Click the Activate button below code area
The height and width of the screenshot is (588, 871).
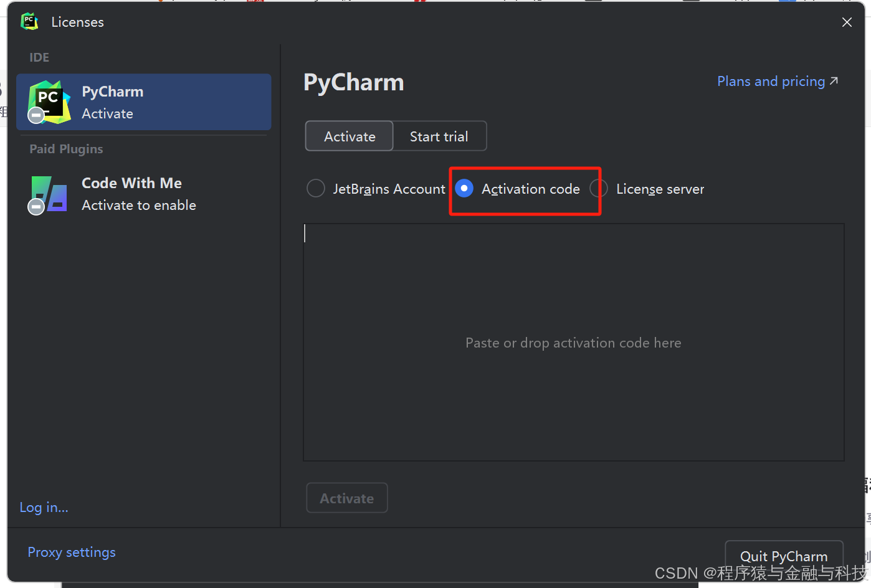(347, 498)
